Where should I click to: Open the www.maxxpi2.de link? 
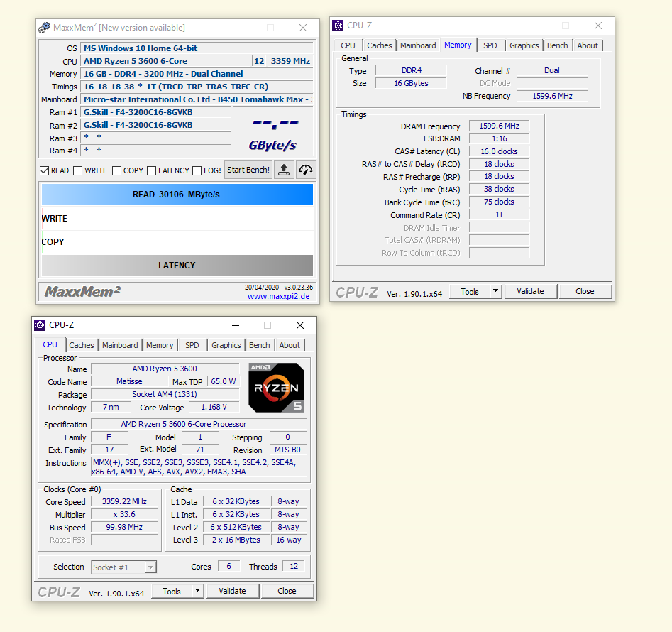pos(279,296)
